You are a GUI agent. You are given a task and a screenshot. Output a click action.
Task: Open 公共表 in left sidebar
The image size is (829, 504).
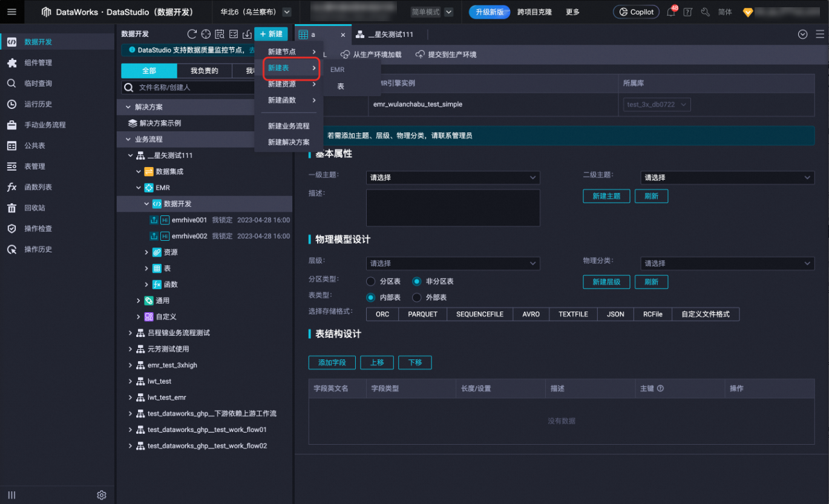(x=34, y=146)
